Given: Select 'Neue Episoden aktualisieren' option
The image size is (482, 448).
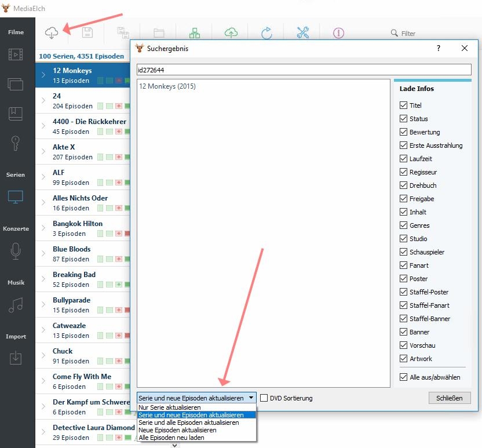Looking at the screenshot, I should click(x=196, y=430).
